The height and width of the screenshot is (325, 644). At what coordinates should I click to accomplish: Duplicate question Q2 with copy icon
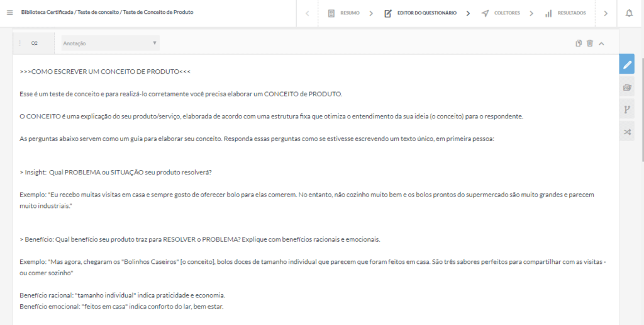point(579,43)
